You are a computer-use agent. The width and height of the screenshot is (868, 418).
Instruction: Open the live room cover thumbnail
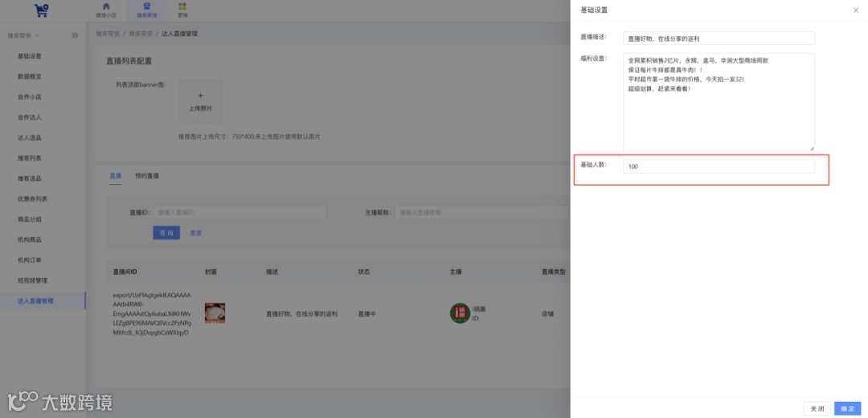click(x=215, y=313)
